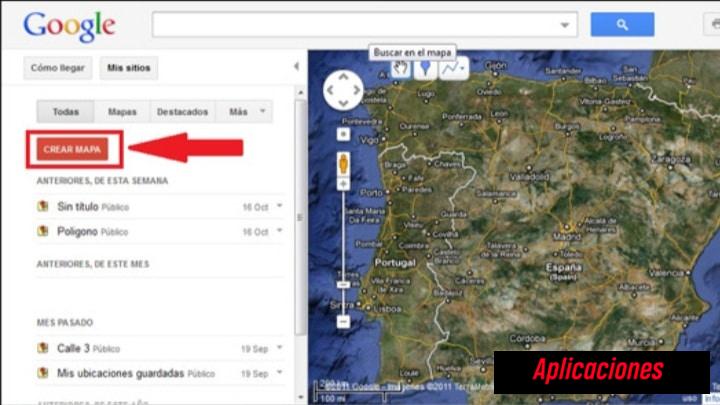Zoom in with the plus button
Screen dimensions: 720x405
pyautogui.click(x=343, y=184)
